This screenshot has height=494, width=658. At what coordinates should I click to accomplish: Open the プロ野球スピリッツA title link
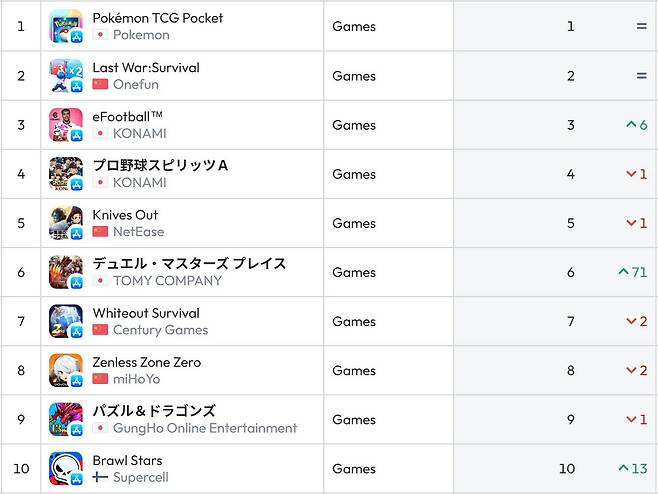[160, 165]
